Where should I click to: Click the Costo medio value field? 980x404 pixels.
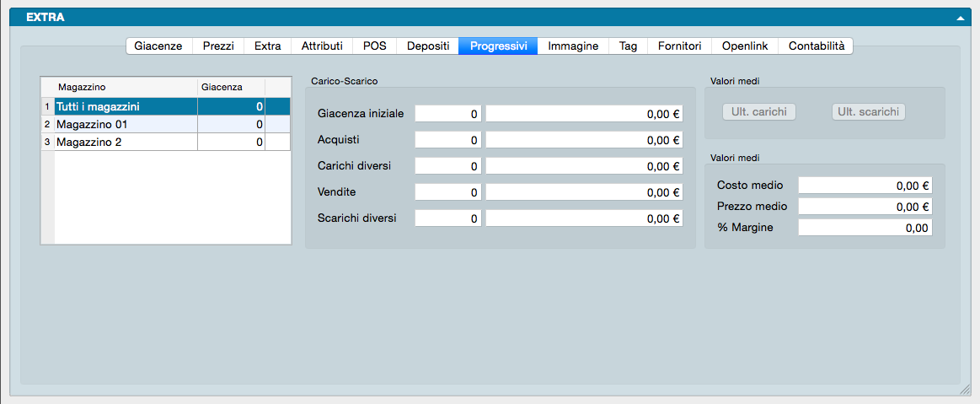[865, 186]
